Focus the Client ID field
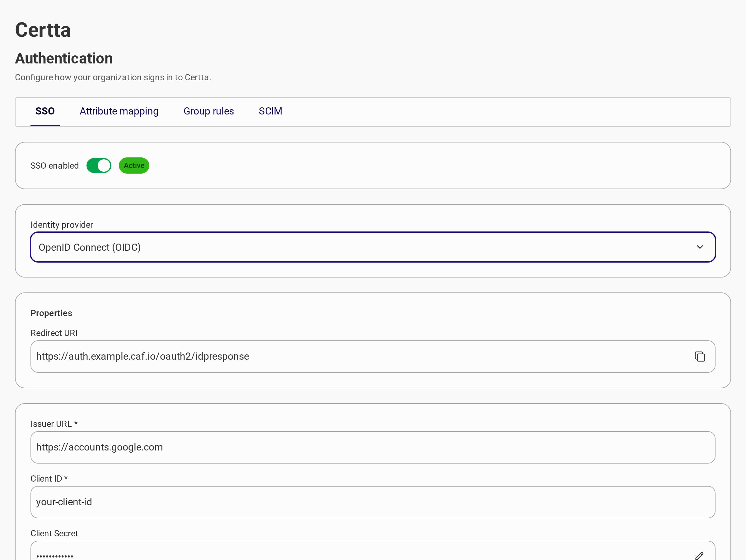Viewport: 746px width, 560px height. tap(373, 502)
